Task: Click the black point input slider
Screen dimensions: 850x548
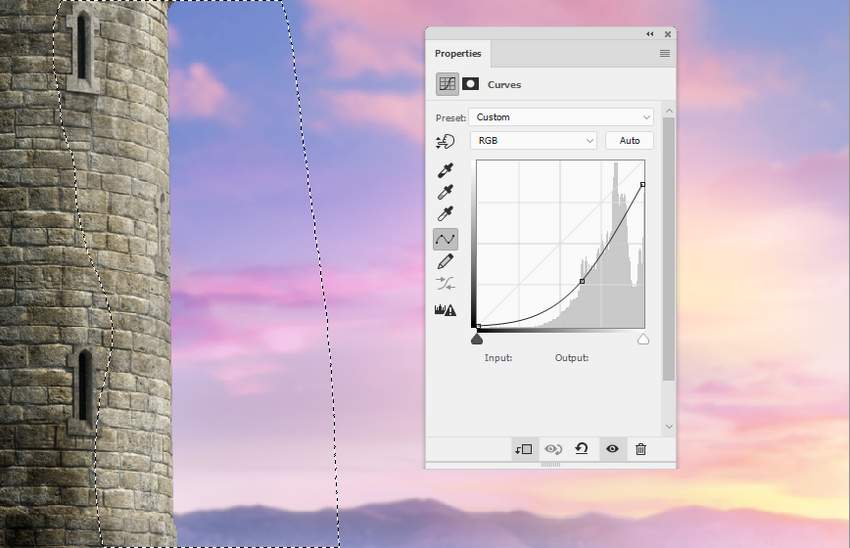Action: tap(476, 339)
